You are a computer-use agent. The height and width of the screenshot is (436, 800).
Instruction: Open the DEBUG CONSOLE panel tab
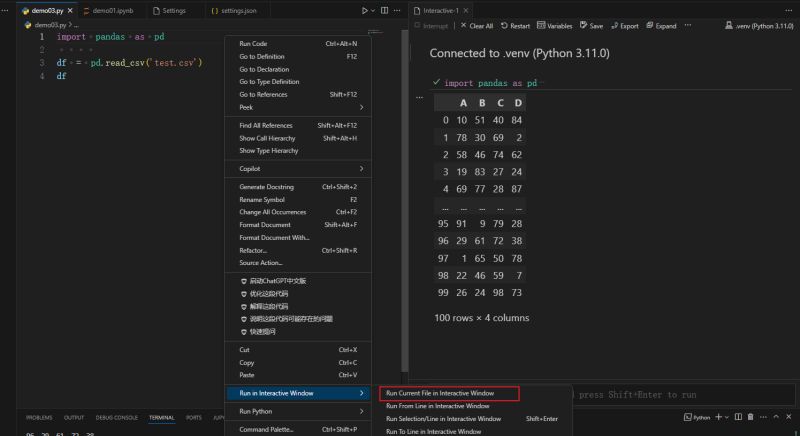click(116, 418)
